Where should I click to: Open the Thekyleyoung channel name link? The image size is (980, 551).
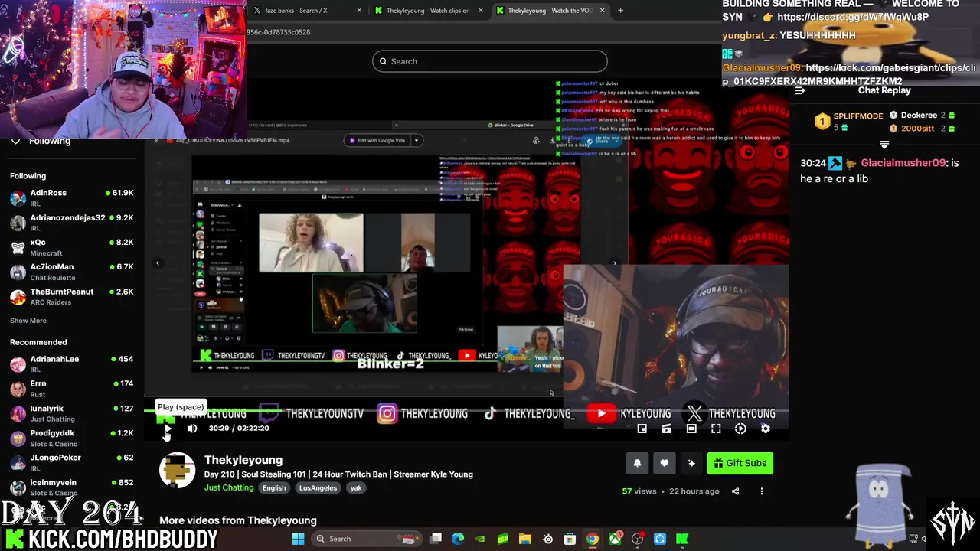[x=243, y=460]
